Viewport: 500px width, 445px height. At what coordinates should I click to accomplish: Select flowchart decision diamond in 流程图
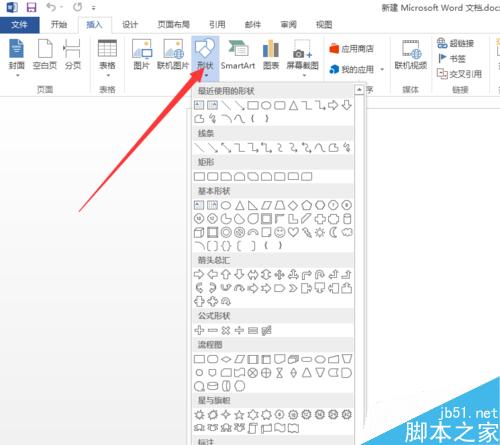click(226, 359)
